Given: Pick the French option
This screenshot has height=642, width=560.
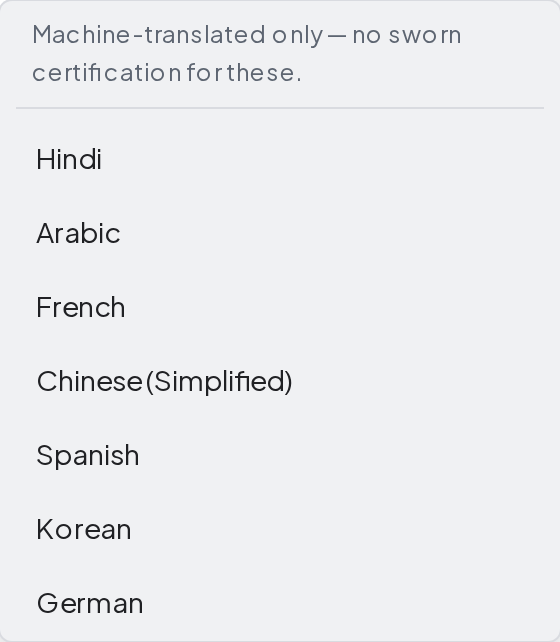Looking at the screenshot, I should (280, 307).
